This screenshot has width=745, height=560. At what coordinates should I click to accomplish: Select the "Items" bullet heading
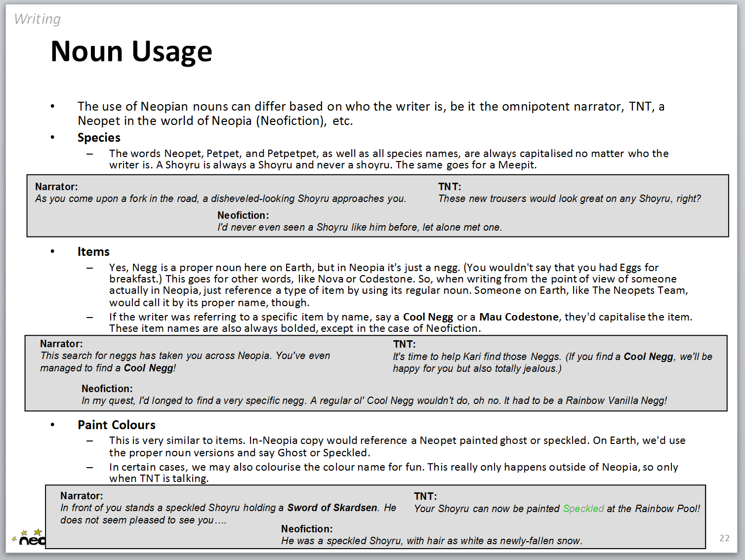point(93,252)
